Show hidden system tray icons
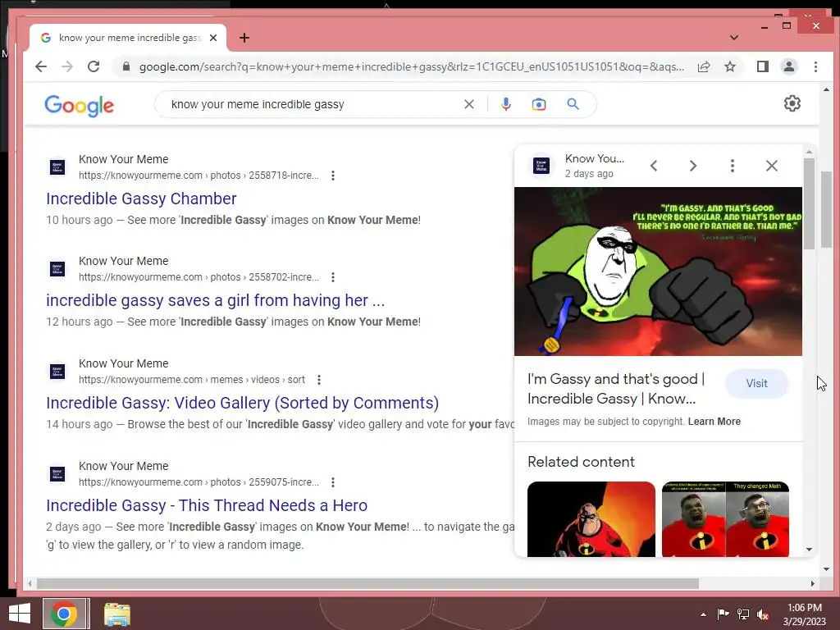The width and height of the screenshot is (840, 630). point(703,614)
